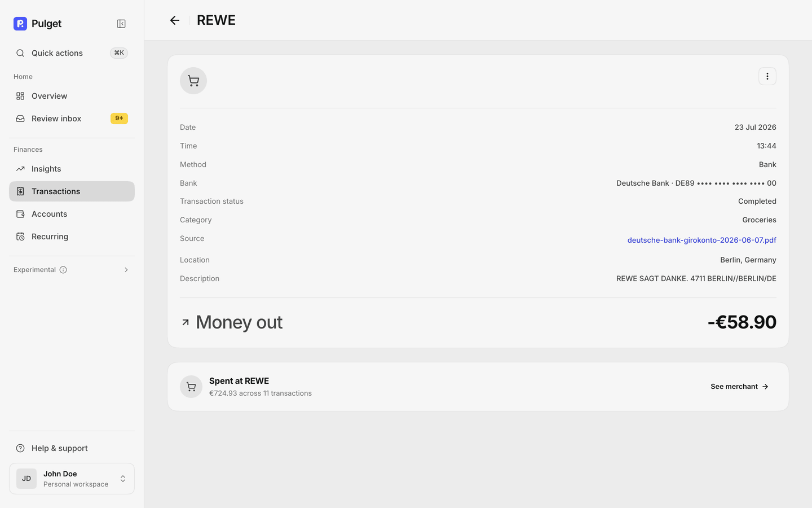Click the date 23 Jul 2026

coord(755,128)
